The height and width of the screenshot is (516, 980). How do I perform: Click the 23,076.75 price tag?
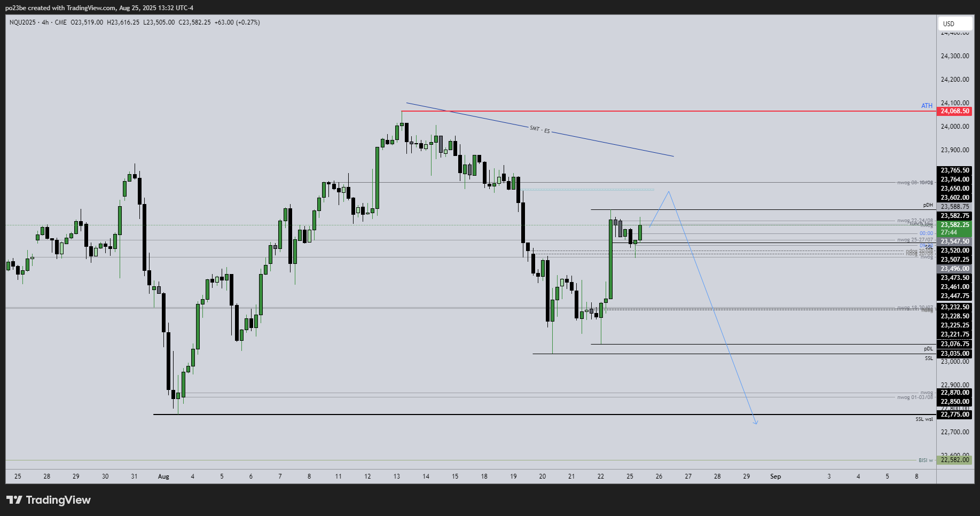pyautogui.click(x=954, y=344)
